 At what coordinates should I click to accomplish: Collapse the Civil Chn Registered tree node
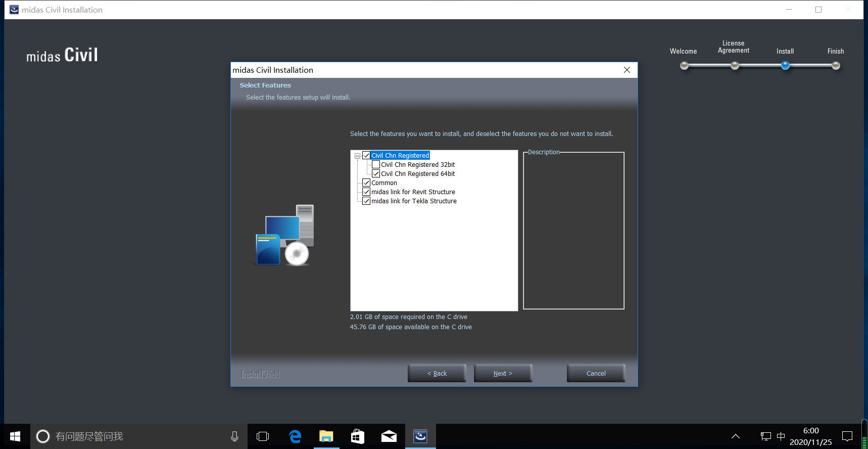[357, 156]
